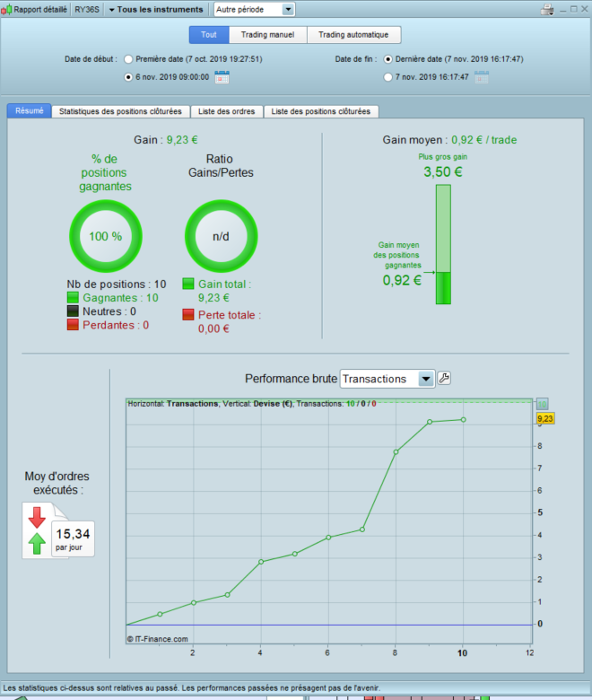
Task: Click the green 10 marker on chart axis
Action: [542, 405]
